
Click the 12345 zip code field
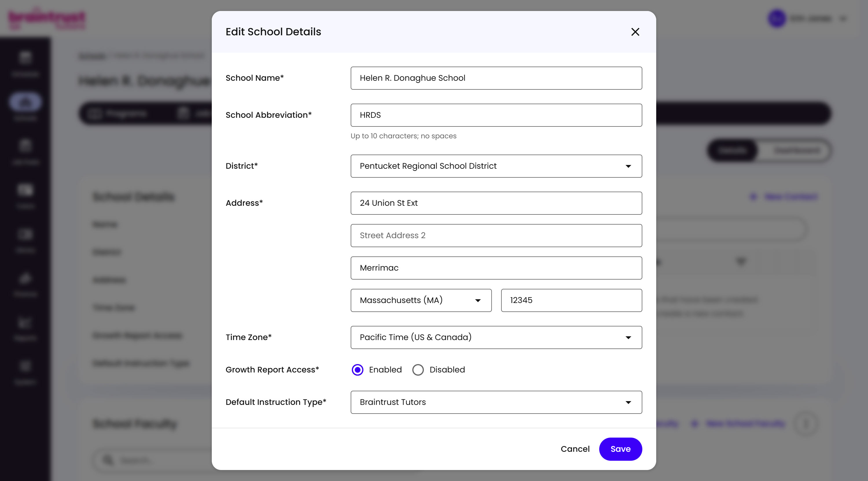point(571,300)
